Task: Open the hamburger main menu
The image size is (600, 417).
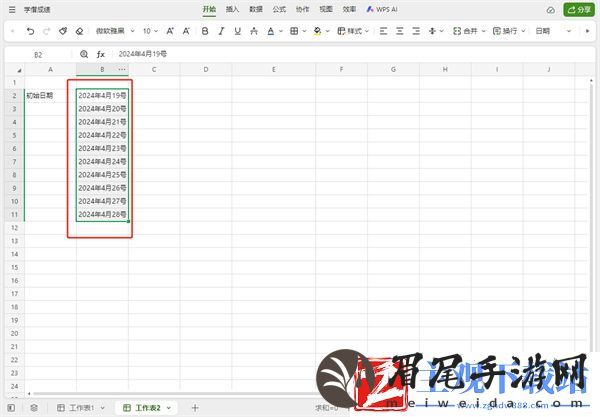Action: click(12, 10)
